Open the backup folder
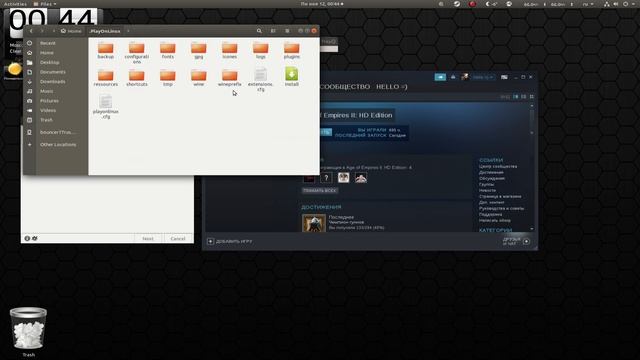Screen dimensions: 640x360 pos(106,50)
